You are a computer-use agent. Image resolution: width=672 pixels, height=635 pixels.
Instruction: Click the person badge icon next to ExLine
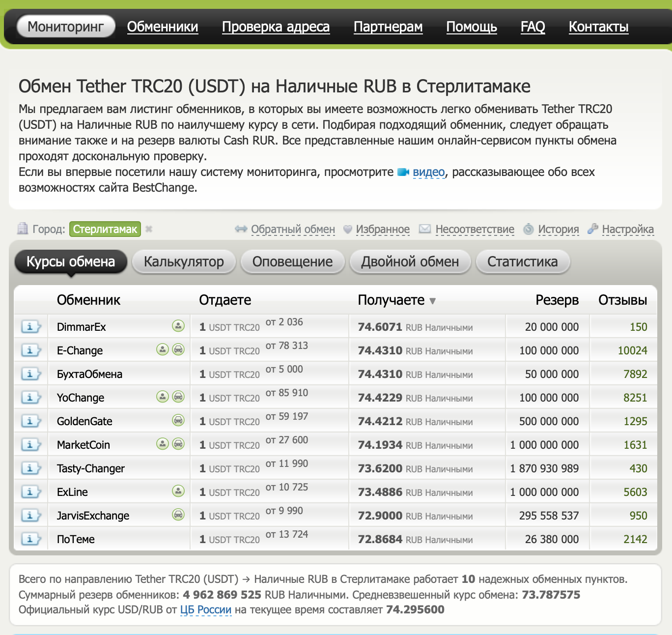pos(178,491)
